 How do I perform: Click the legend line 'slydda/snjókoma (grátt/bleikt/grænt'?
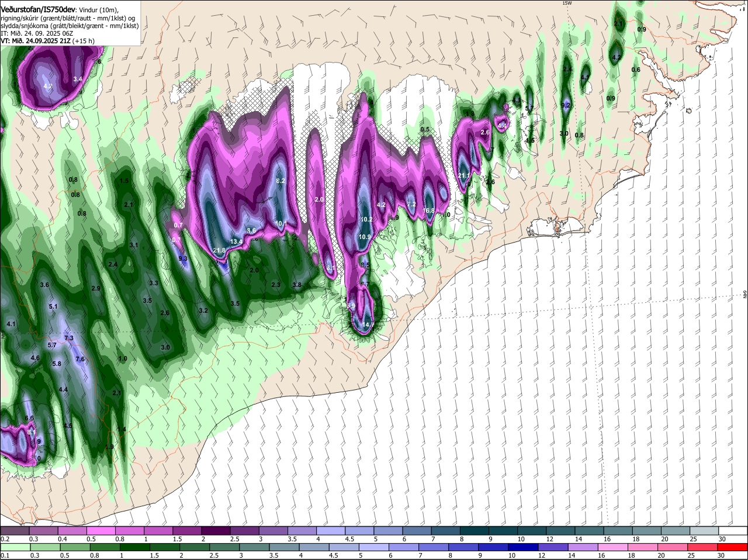coord(51,26)
